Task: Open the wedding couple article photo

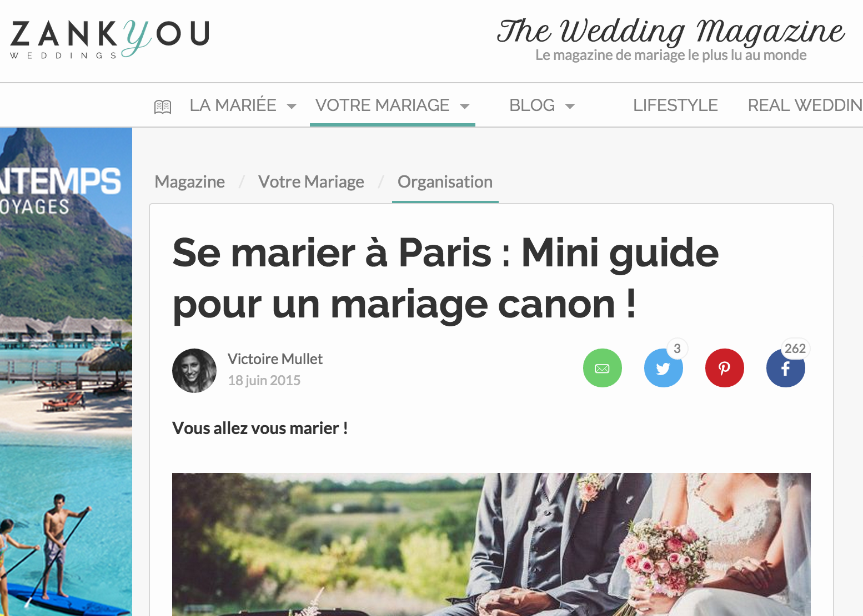Action: coord(491,544)
